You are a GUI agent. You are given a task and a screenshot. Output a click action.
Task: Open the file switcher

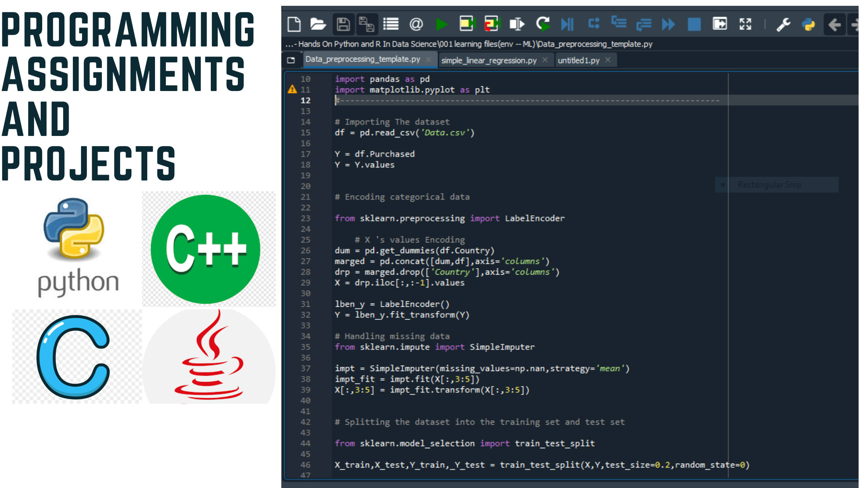[391, 24]
